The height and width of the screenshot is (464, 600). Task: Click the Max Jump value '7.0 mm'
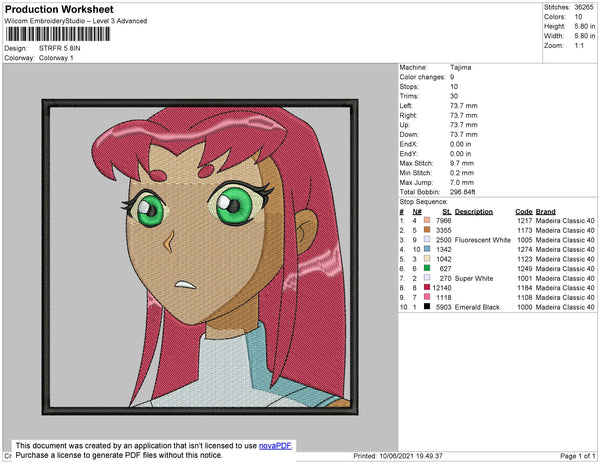462,182
